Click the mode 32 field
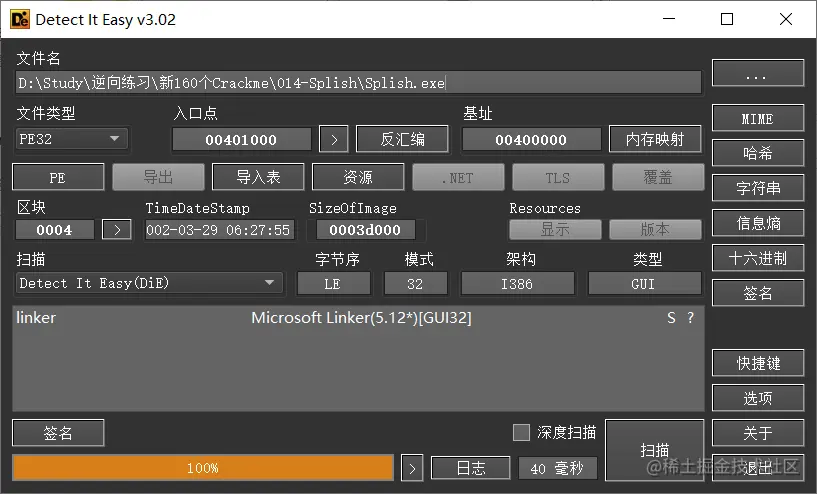Image resolution: width=817 pixels, height=494 pixels. [x=415, y=283]
